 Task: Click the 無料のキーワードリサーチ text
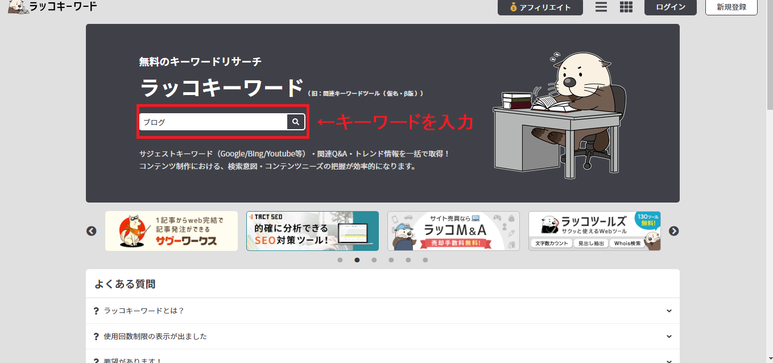point(200,62)
